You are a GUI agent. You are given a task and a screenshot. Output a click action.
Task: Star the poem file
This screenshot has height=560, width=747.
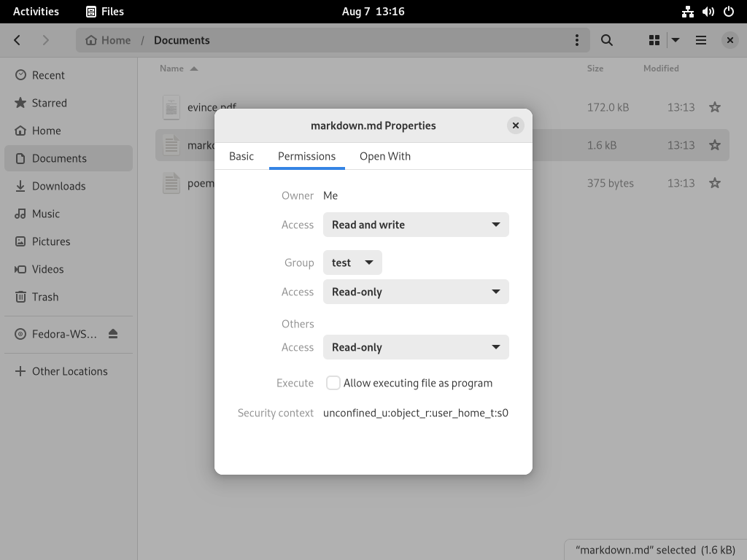pos(715,183)
